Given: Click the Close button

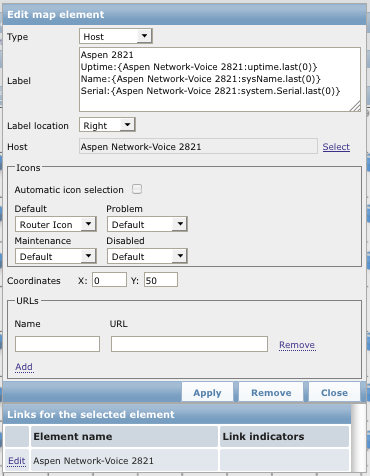Looking at the screenshot, I should coord(334,392).
